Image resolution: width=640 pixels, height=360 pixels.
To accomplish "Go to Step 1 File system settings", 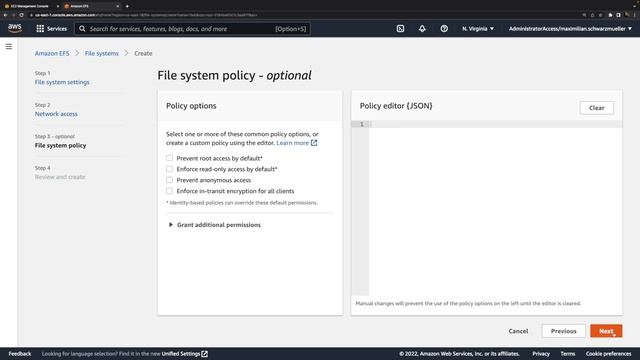I will coord(62,82).
